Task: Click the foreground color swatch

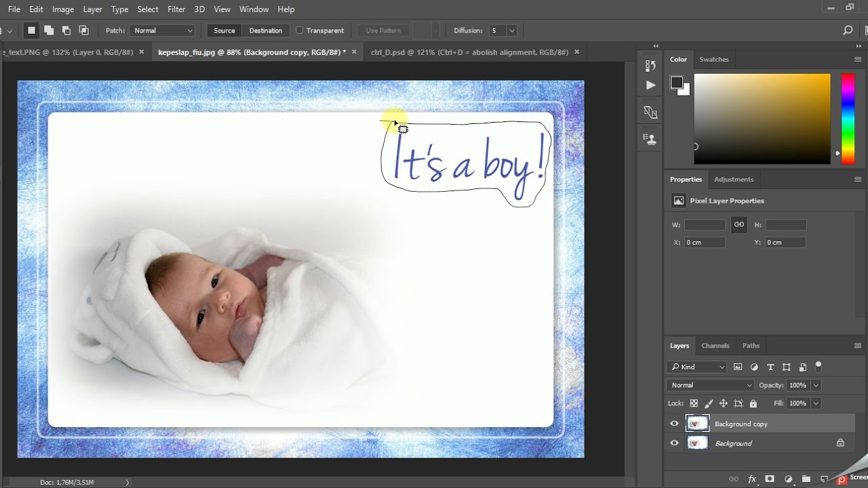Action: [x=677, y=83]
